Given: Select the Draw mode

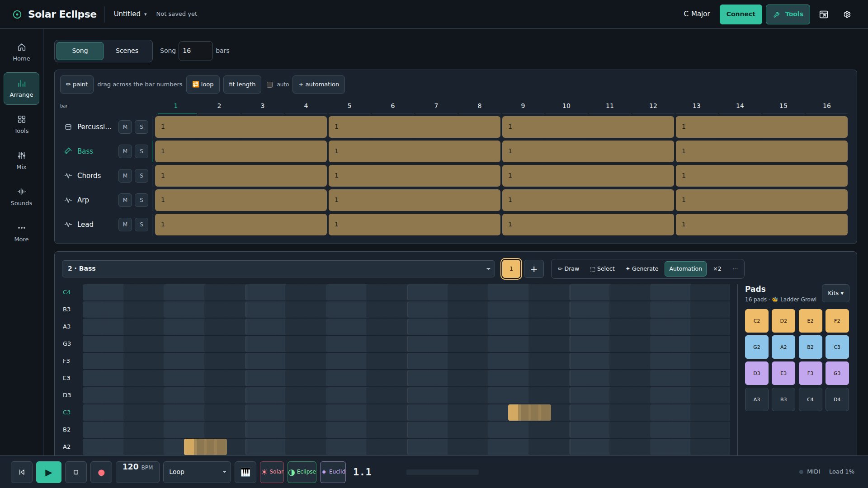Looking at the screenshot, I should click(568, 269).
